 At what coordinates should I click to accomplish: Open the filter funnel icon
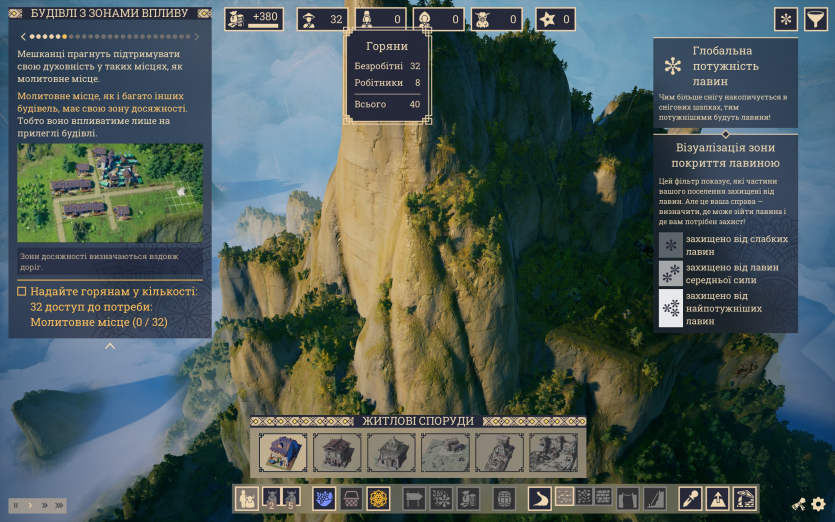[x=816, y=20]
